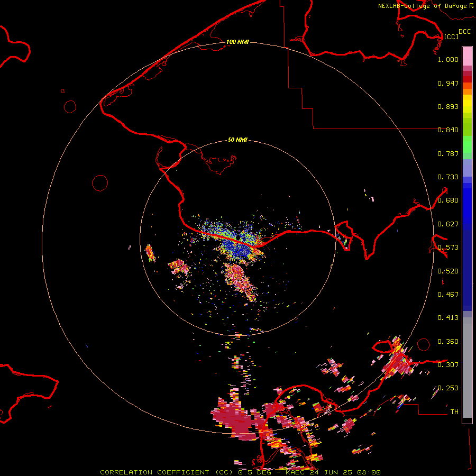Click the 50 NMI range ring label
476x476 pixels.
pos(237,140)
